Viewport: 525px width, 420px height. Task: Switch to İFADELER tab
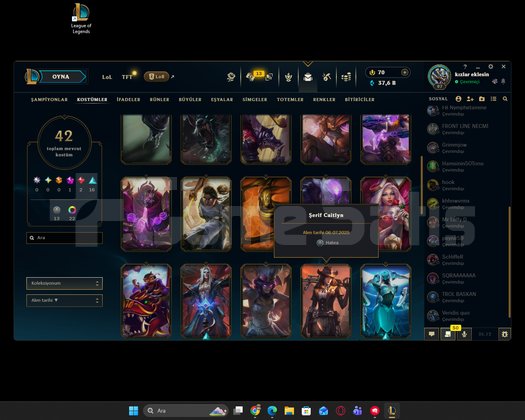click(x=128, y=99)
